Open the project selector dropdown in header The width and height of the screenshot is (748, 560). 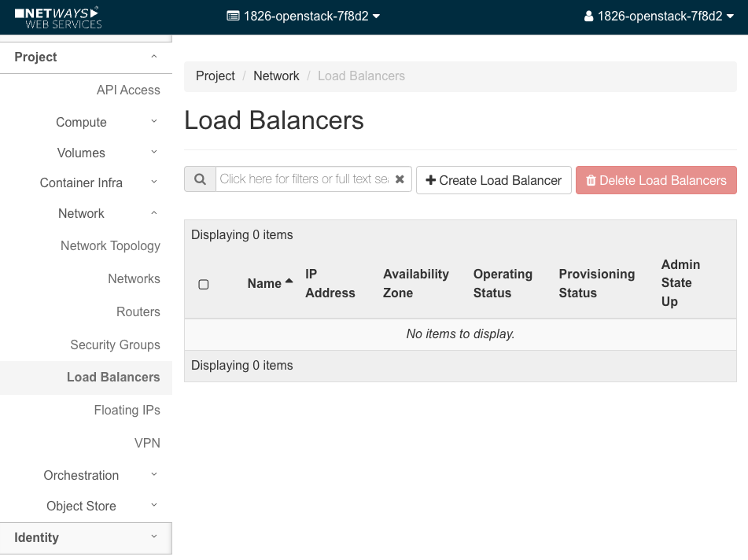(x=304, y=17)
